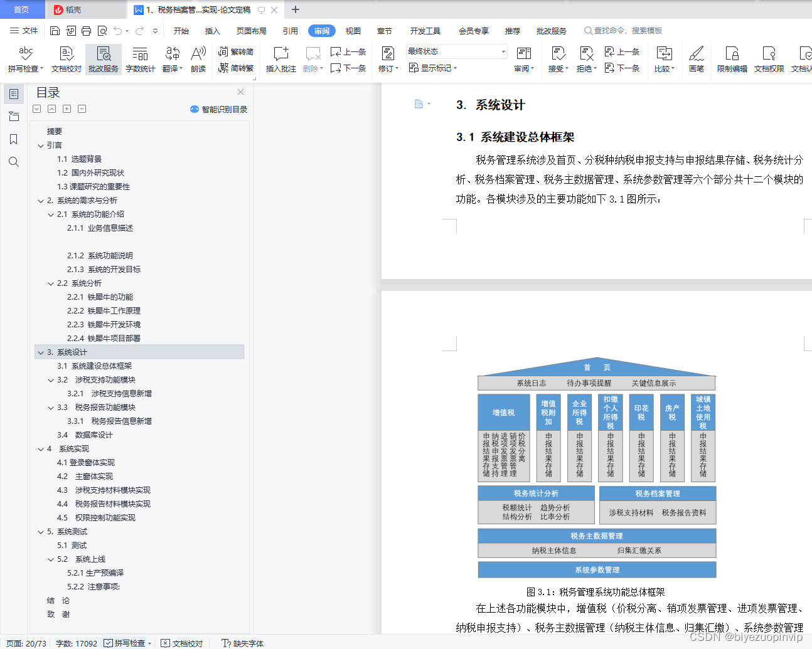Jump to 2.2.4 铁犀牛项目部署 in outline

pyautogui.click(x=104, y=339)
